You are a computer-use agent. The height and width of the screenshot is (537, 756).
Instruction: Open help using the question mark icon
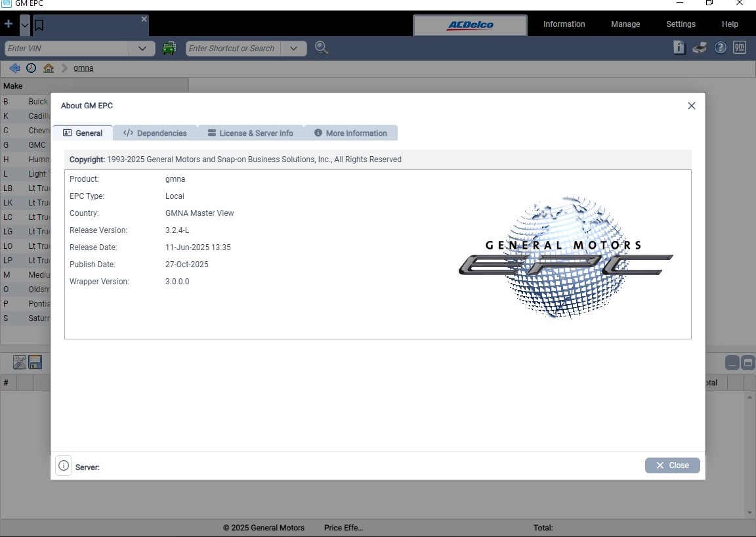[720, 47]
